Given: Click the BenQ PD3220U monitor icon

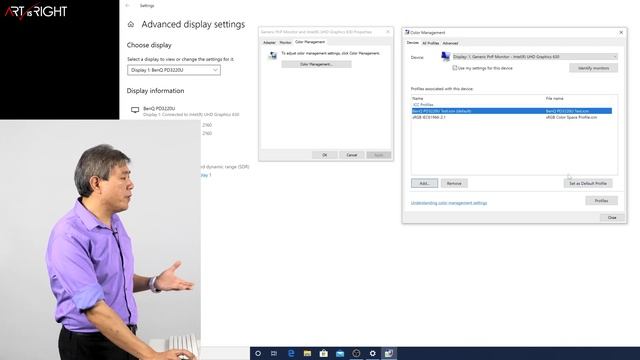Looking at the screenshot, I should pyautogui.click(x=135, y=110).
